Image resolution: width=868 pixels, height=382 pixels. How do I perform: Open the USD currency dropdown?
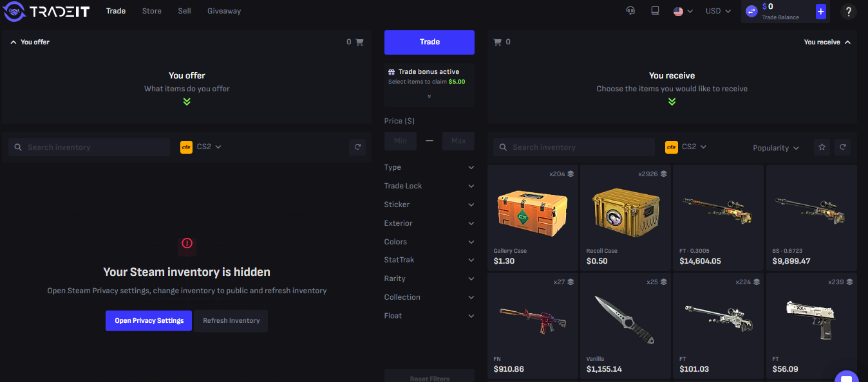pyautogui.click(x=718, y=11)
